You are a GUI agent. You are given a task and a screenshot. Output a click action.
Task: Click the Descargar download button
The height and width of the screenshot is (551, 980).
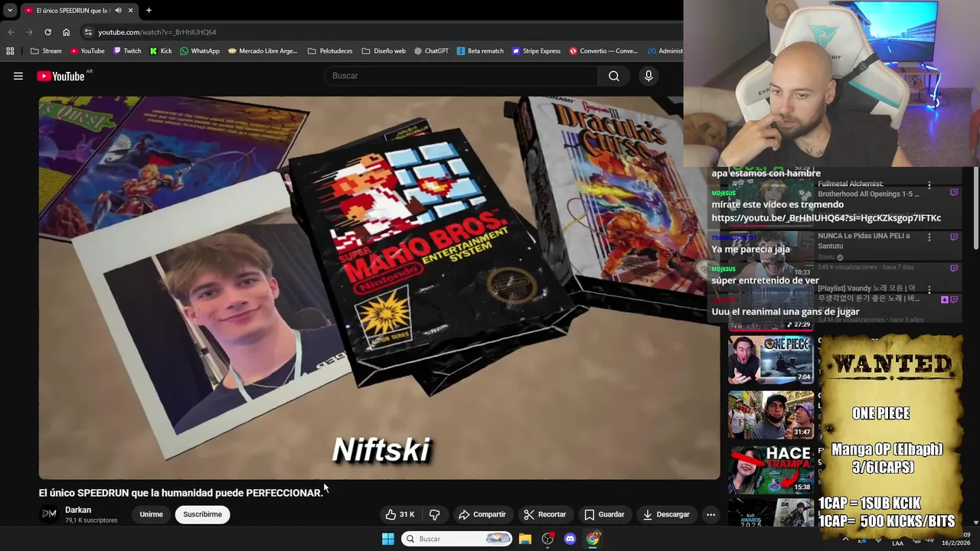pos(666,514)
